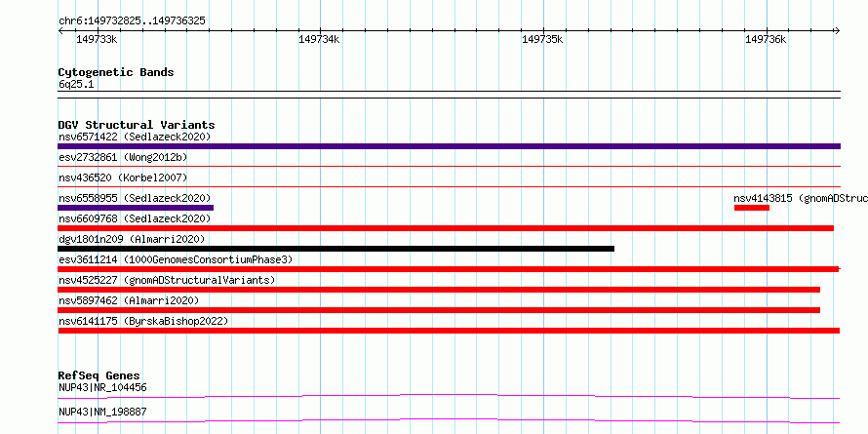
Task: Click the purple bar of nsv6571422
Action: tap(449, 146)
